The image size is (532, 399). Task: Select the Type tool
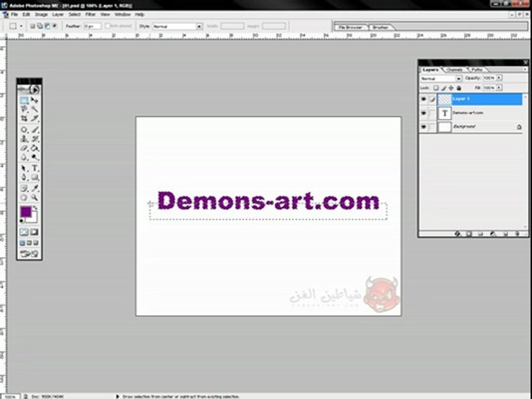click(x=34, y=168)
